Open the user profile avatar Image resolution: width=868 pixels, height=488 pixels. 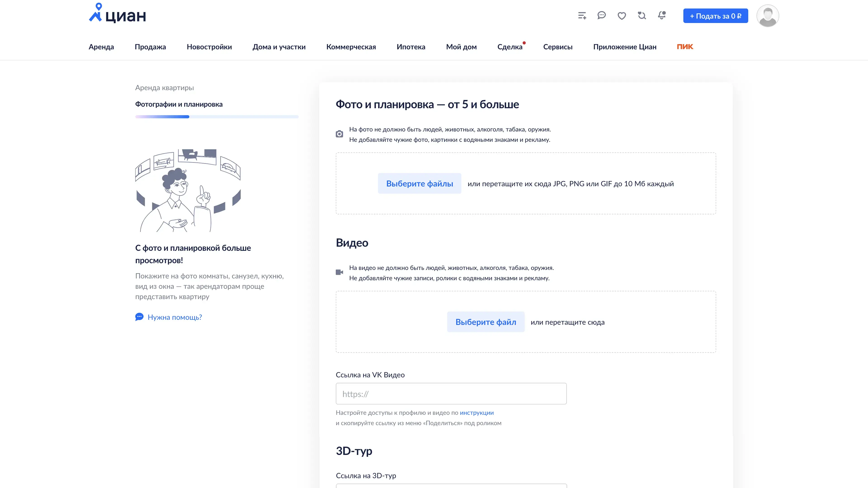[x=767, y=16]
